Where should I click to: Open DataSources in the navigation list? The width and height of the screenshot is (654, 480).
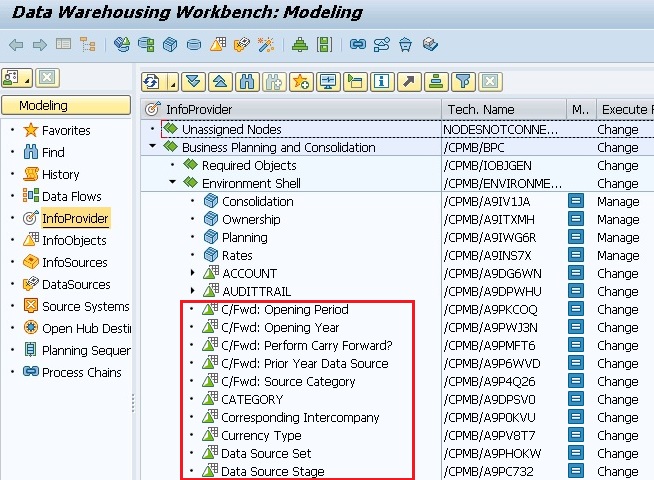pyautogui.click(x=76, y=284)
